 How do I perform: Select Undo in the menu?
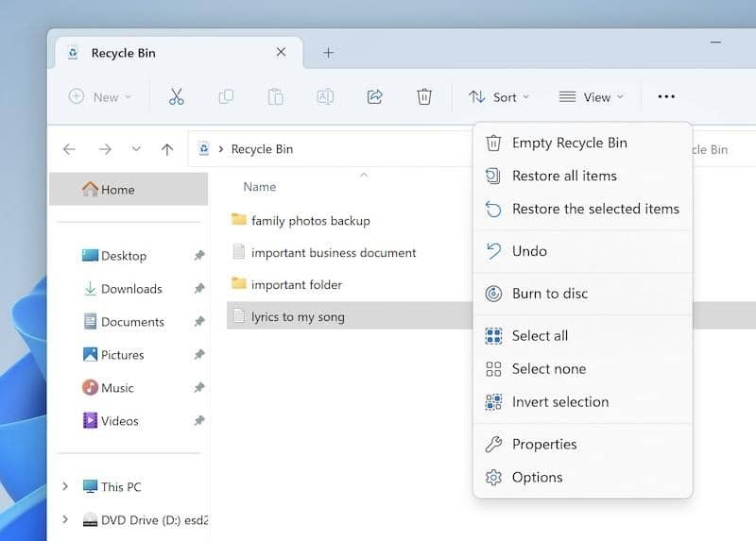(583, 251)
